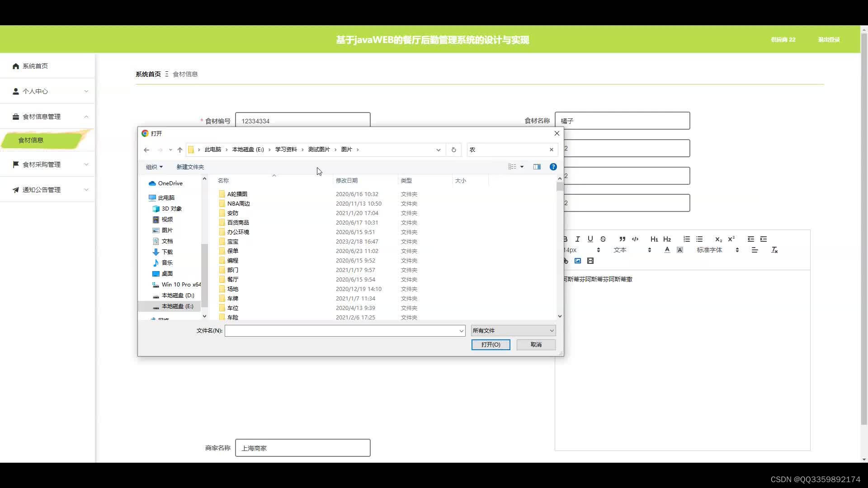
Task: Open the recent locations dropdown
Action: tap(170, 150)
